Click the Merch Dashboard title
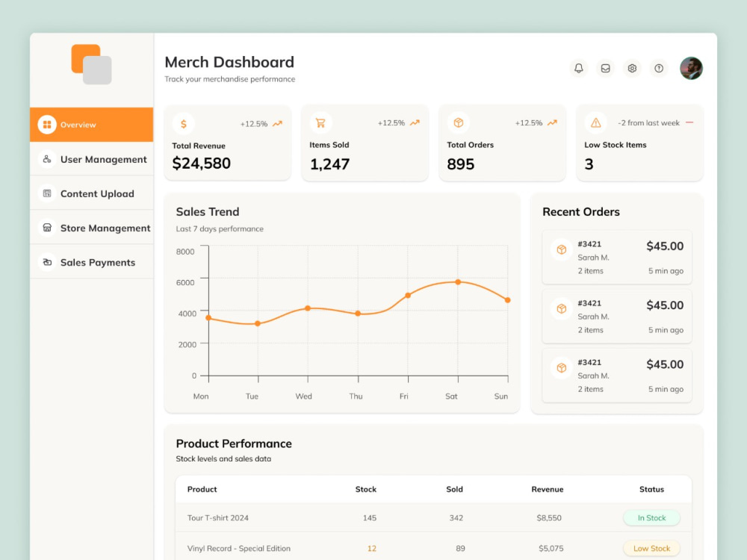Screen dimensions: 747x560 coord(229,62)
